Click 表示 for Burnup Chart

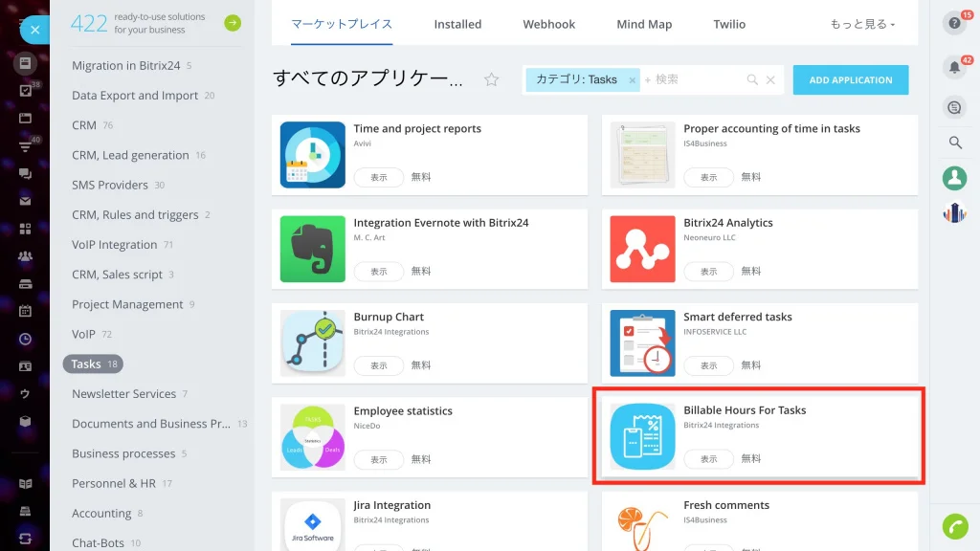point(379,365)
